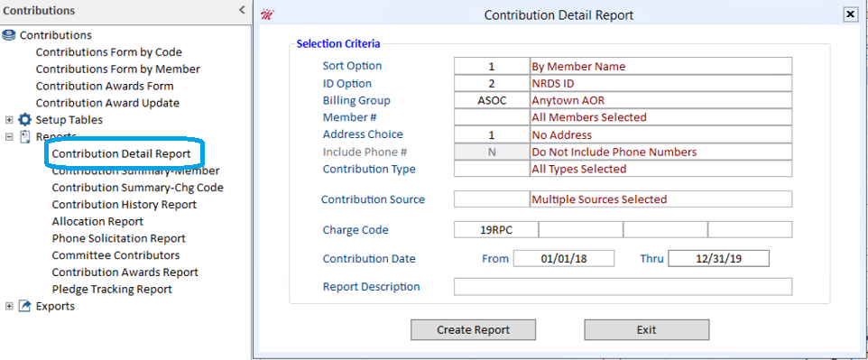Image resolution: width=868 pixels, height=360 pixels.
Task: Click the Selection Criteria group heading
Action: pos(338,43)
